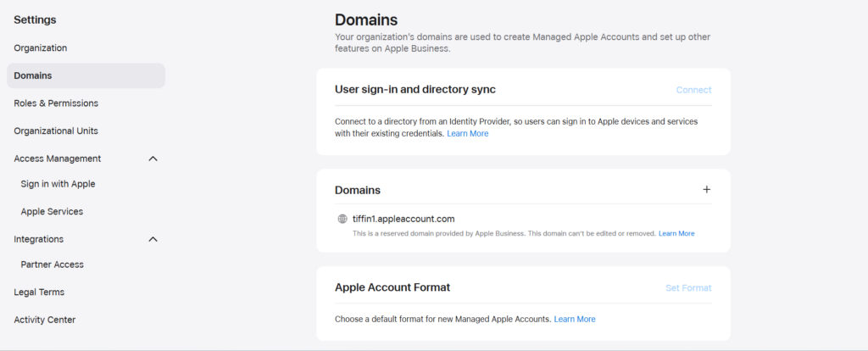Open Activity Center

coord(45,320)
